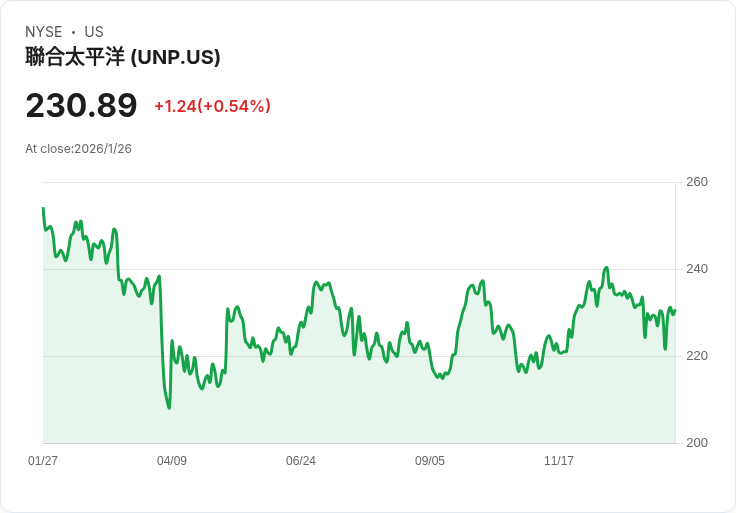736x513 pixels.
Task: Click the 240 y-axis label
Action: [x=697, y=269]
